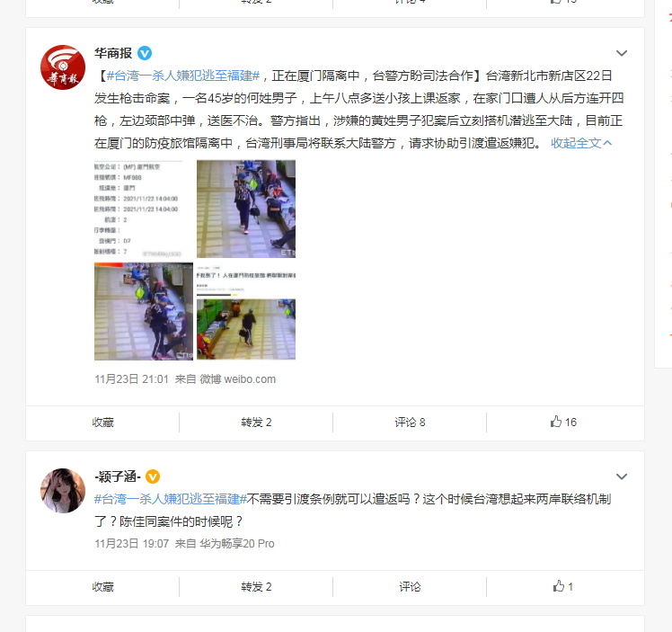
Task: Open the flight info image thumbnail
Action: tap(144, 209)
